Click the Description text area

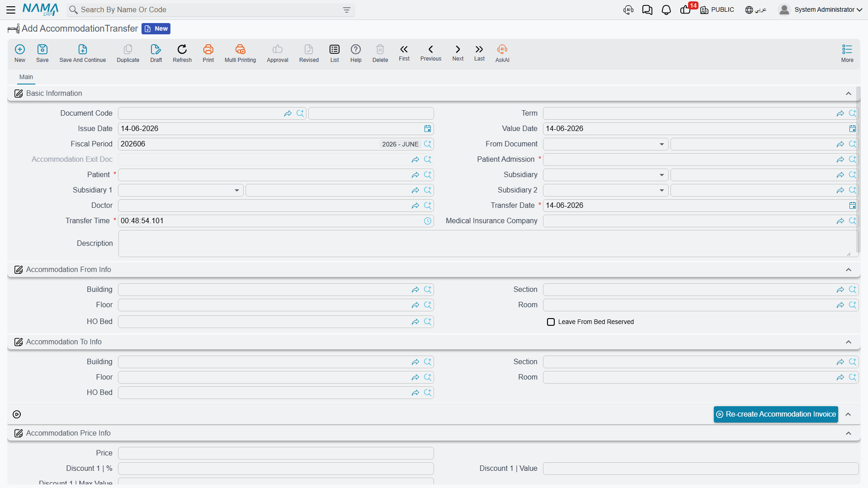(488, 244)
